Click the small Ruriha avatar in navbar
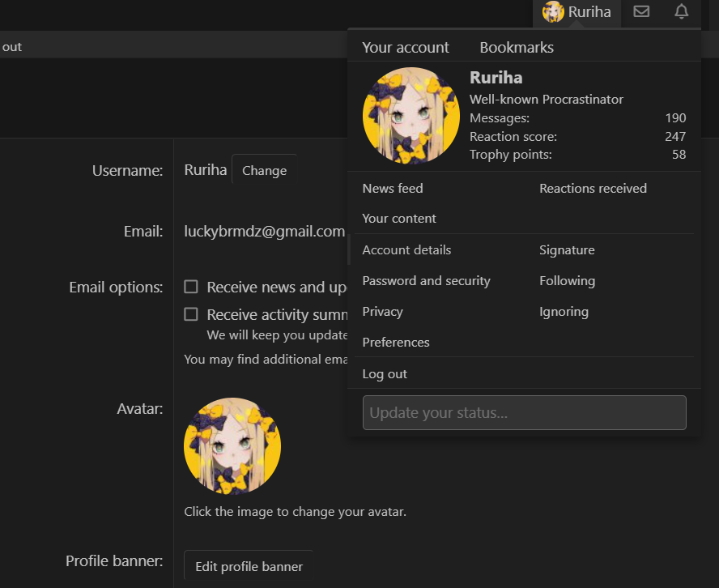719x588 pixels. point(553,12)
